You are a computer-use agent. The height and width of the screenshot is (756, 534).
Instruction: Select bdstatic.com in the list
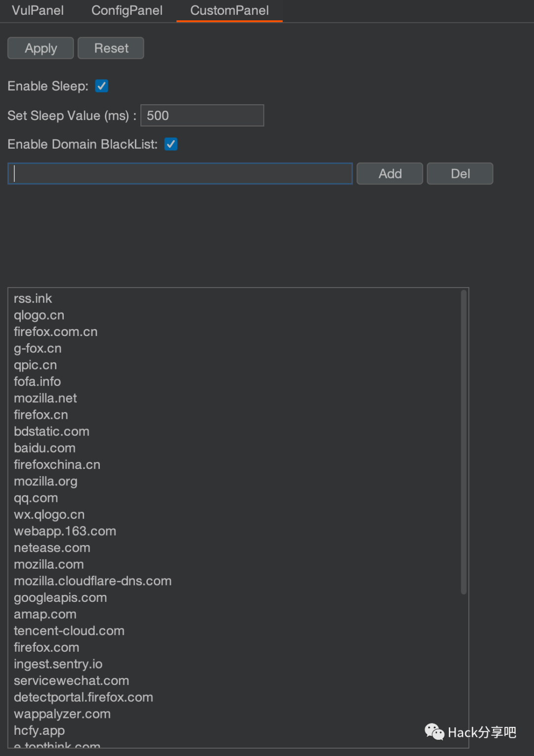pyautogui.click(x=51, y=431)
